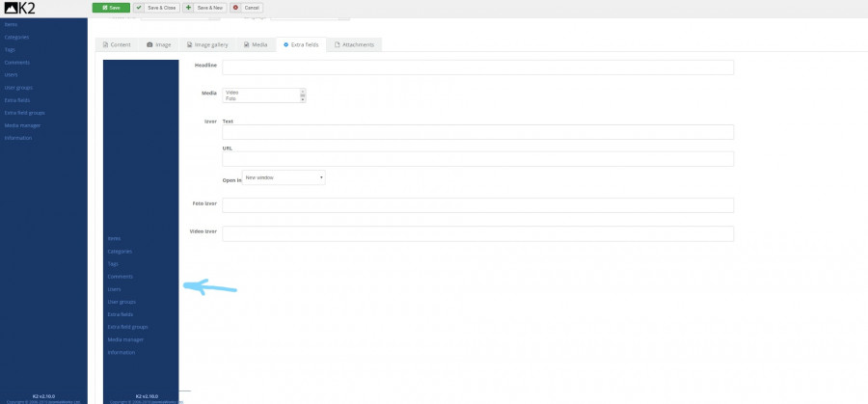This screenshot has width=868, height=404.
Task: Click the Foto izvor input field
Action: (x=477, y=205)
